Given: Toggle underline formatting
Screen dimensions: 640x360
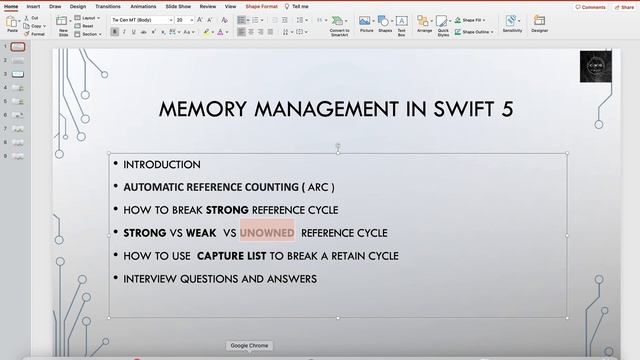Looking at the screenshot, I should point(133,32).
